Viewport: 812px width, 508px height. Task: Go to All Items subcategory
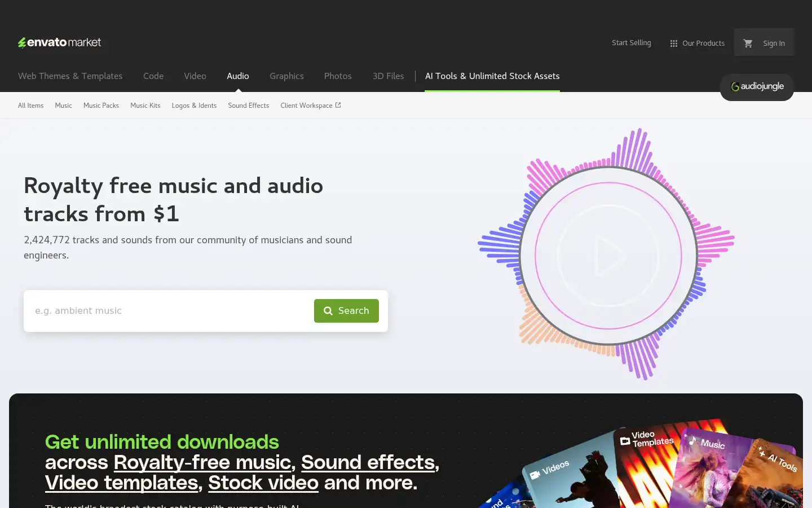click(30, 106)
